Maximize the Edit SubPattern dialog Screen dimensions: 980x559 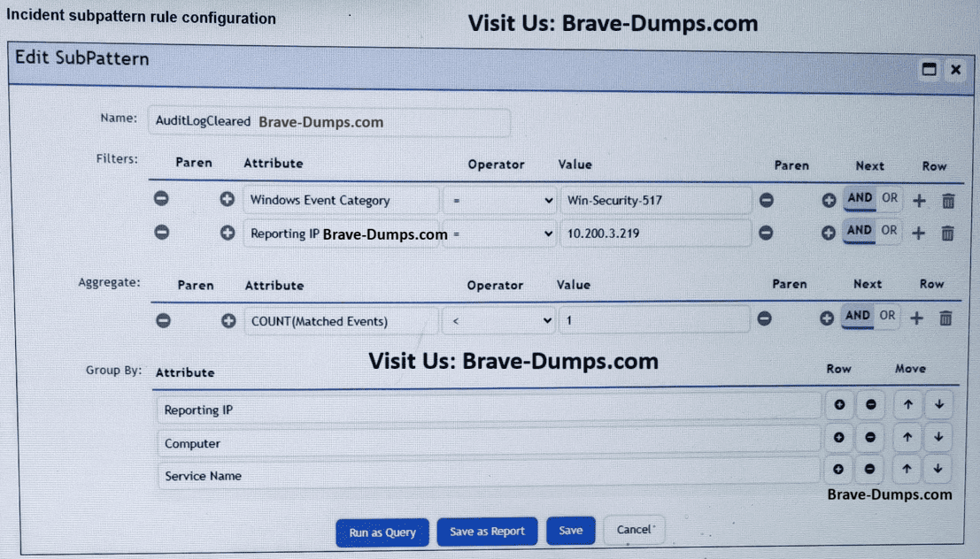(x=930, y=70)
